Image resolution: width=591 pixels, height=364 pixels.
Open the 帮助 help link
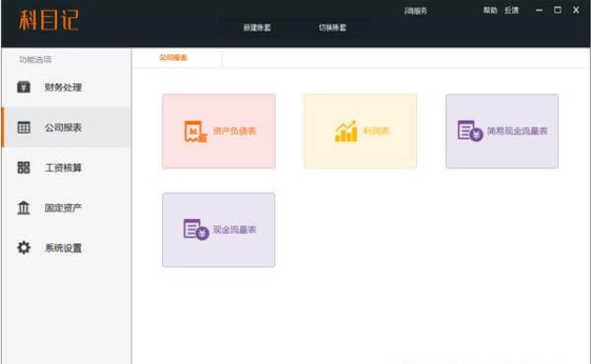(x=491, y=10)
